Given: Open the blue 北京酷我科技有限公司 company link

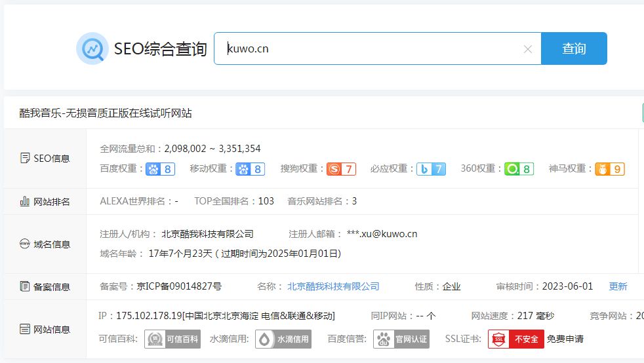Looking at the screenshot, I should (x=334, y=286).
